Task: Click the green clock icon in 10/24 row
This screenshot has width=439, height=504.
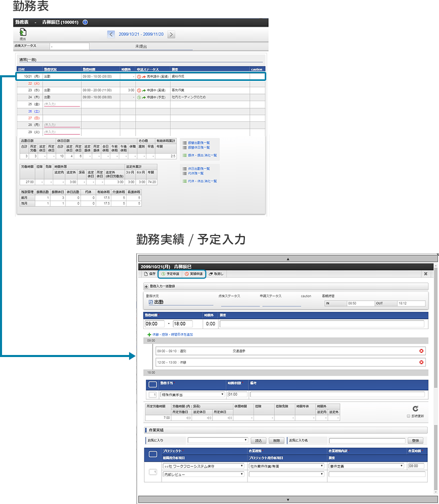Action: (x=139, y=97)
